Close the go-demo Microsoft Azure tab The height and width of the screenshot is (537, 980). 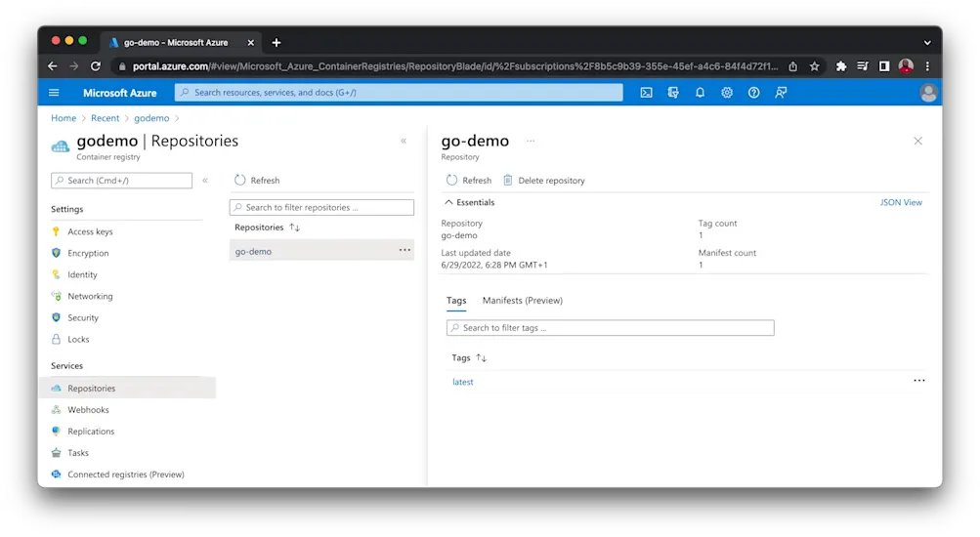(x=251, y=42)
